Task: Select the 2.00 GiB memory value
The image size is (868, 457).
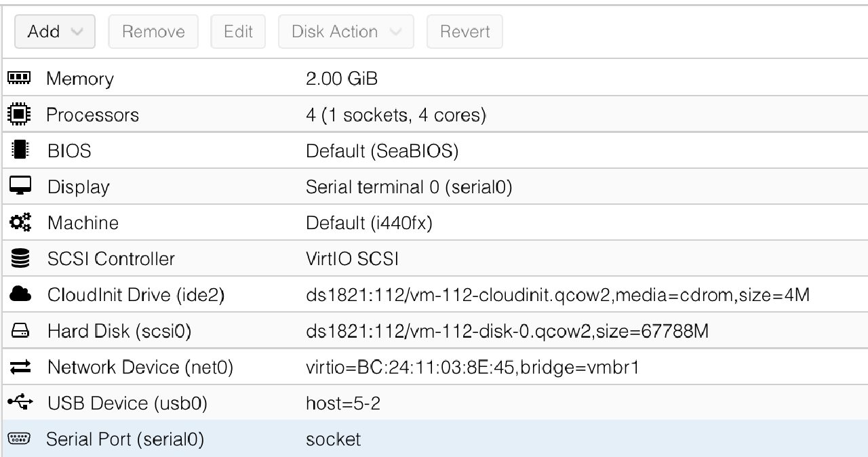Action: point(342,79)
